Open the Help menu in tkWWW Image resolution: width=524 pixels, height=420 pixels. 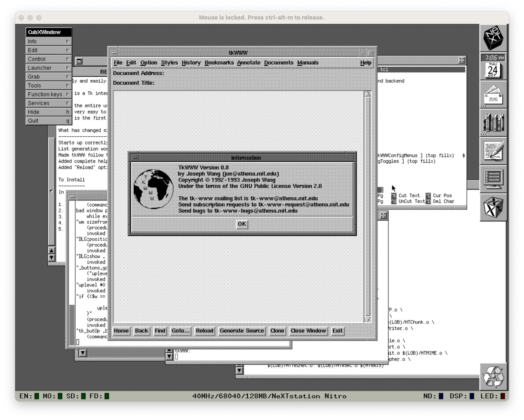[366, 63]
